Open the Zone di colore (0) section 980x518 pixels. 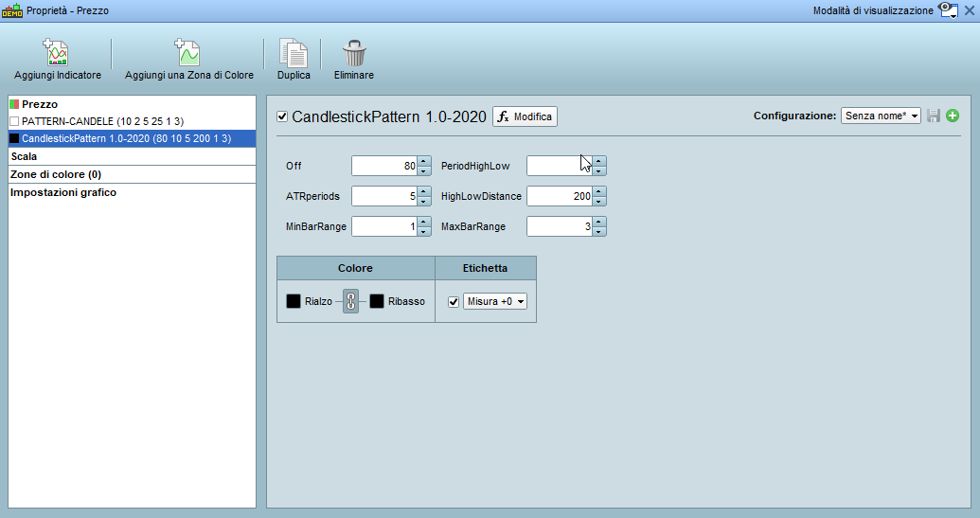[x=132, y=174]
